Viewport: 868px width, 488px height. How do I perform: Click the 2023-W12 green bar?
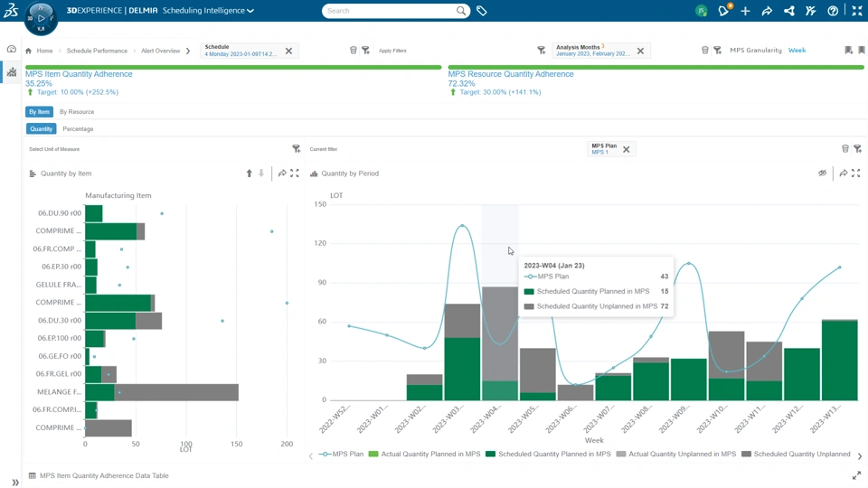(802, 374)
